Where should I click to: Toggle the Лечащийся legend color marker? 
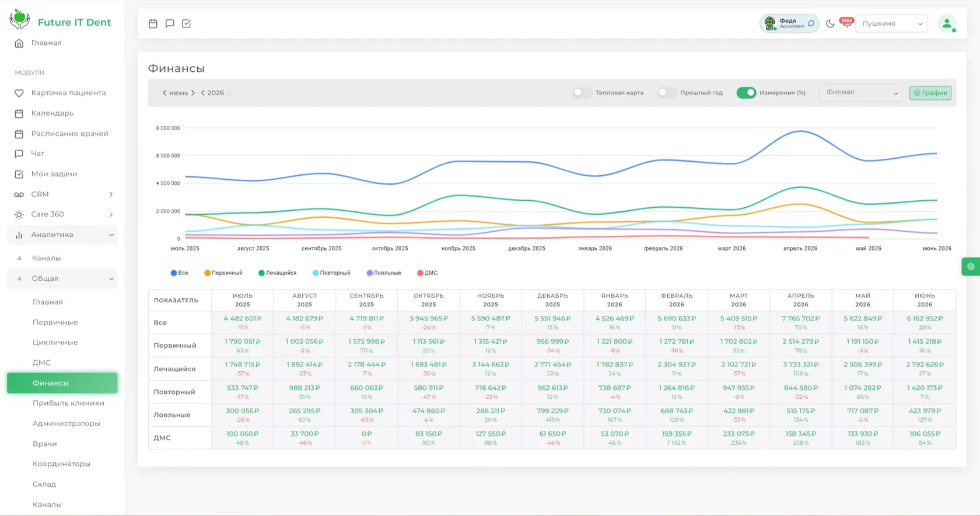pos(261,273)
